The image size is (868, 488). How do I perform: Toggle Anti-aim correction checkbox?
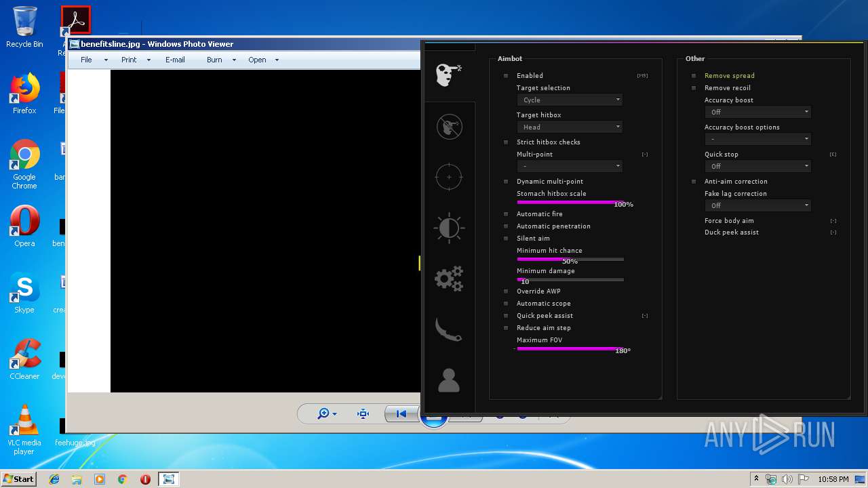[694, 182]
